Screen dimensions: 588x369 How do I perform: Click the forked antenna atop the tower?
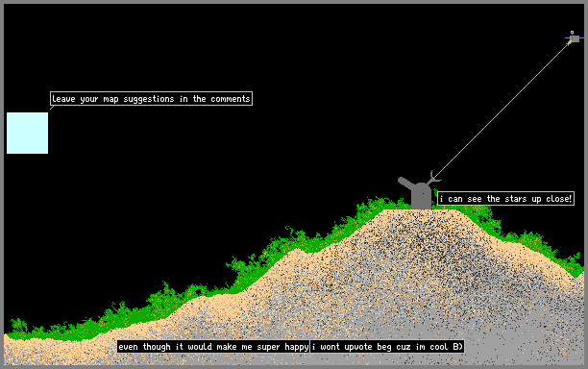433,178
